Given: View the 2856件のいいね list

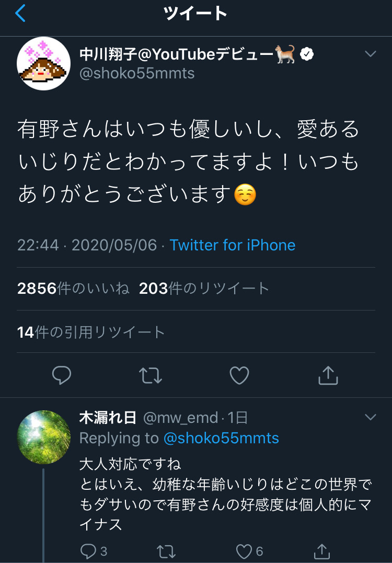Looking at the screenshot, I should tap(73, 289).
